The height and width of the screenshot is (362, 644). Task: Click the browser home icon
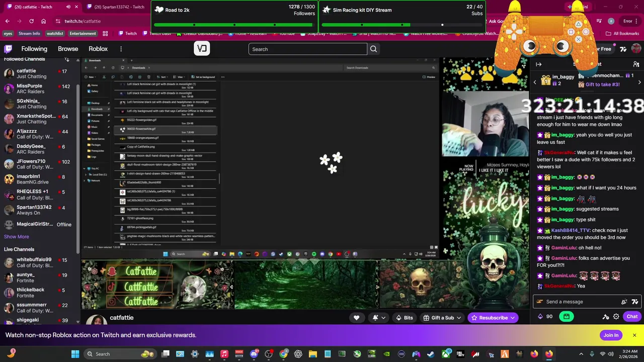tap(44, 21)
